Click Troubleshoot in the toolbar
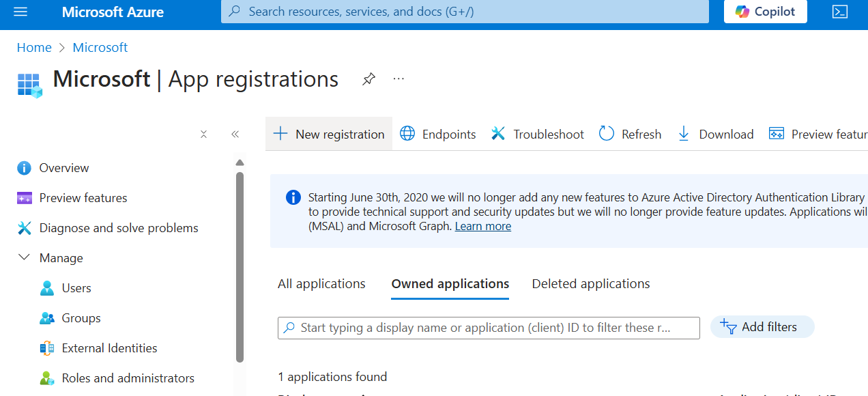Image resolution: width=868 pixels, height=396 pixels. pyautogui.click(x=538, y=135)
